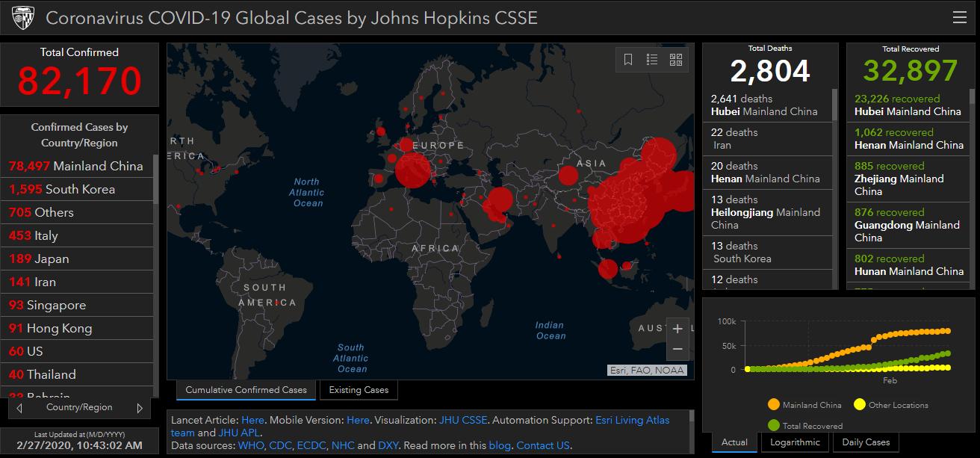Viewport: 980px width, 458px height.
Task: Select 22 deaths Iran row
Action: click(x=767, y=139)
